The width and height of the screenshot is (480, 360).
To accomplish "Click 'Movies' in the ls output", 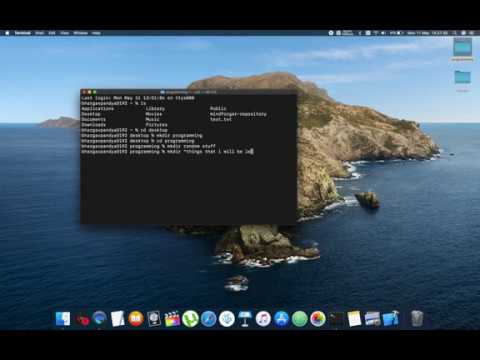I will point(154,114).
